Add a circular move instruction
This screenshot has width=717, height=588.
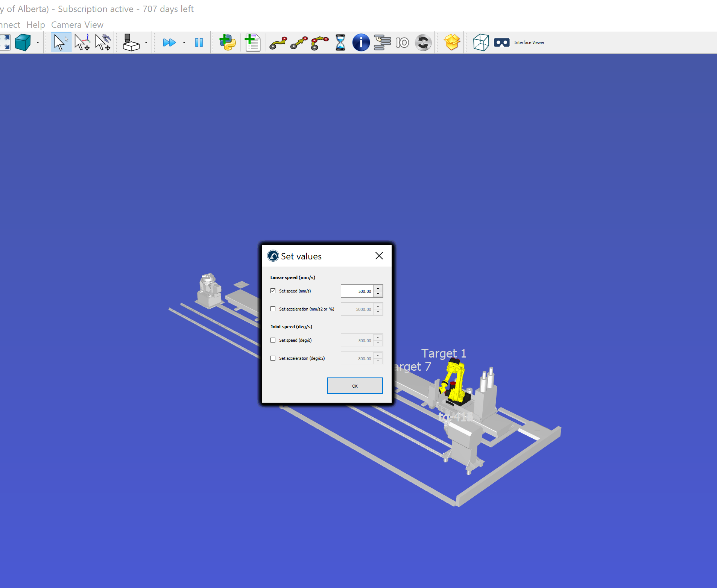pos(320,42)
